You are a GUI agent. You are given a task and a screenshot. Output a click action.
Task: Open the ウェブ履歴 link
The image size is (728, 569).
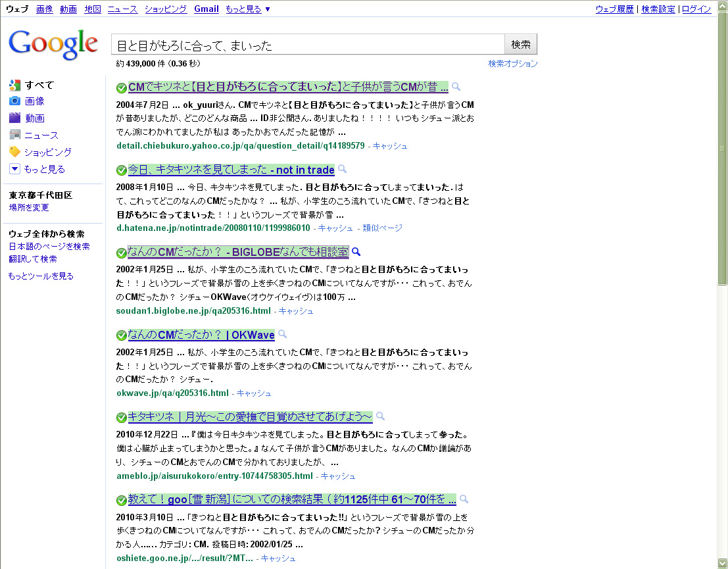coord(615,9)
